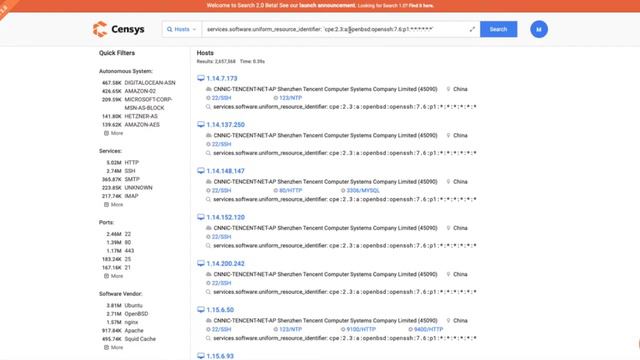
Task: Open host 1.14.7.173
Action: point(222,78)
